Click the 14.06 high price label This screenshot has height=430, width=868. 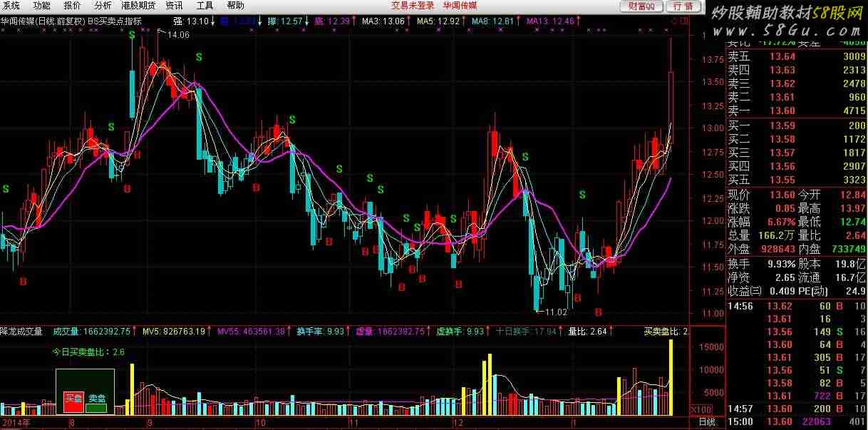pos(178,35)
